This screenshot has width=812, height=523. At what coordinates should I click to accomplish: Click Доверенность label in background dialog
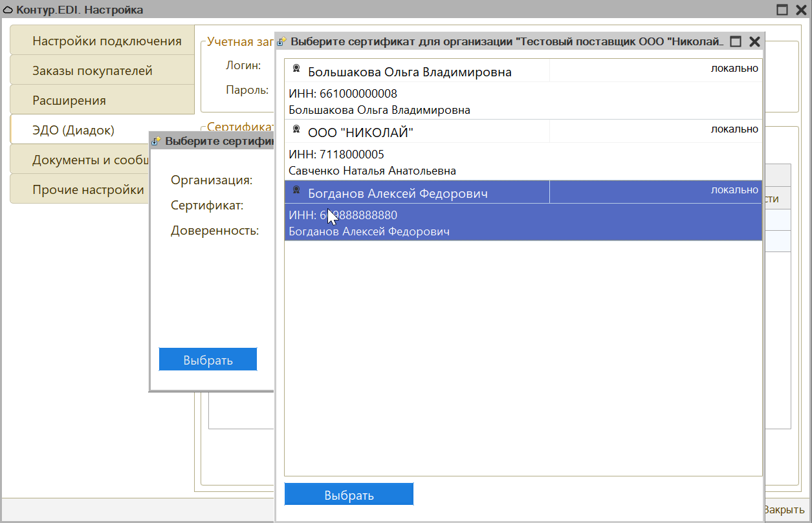pos(215,230)
